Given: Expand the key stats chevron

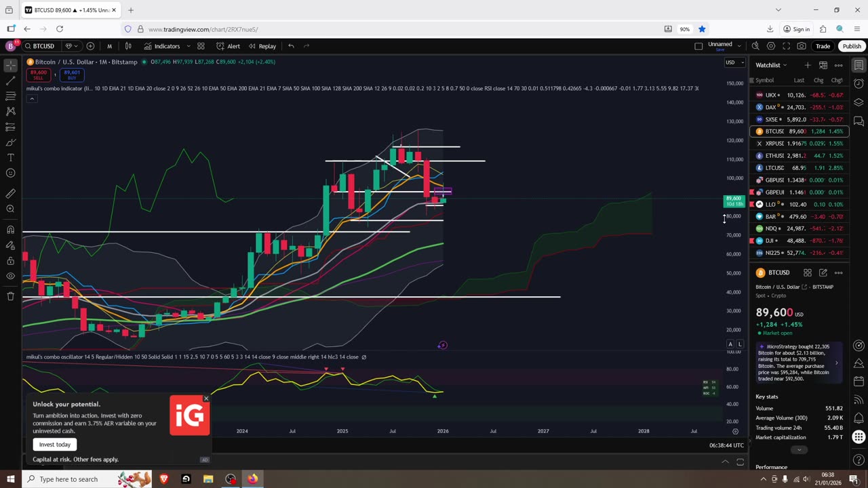Looking at the screenshot, I should pyautogui.click(x=799, y=449).
